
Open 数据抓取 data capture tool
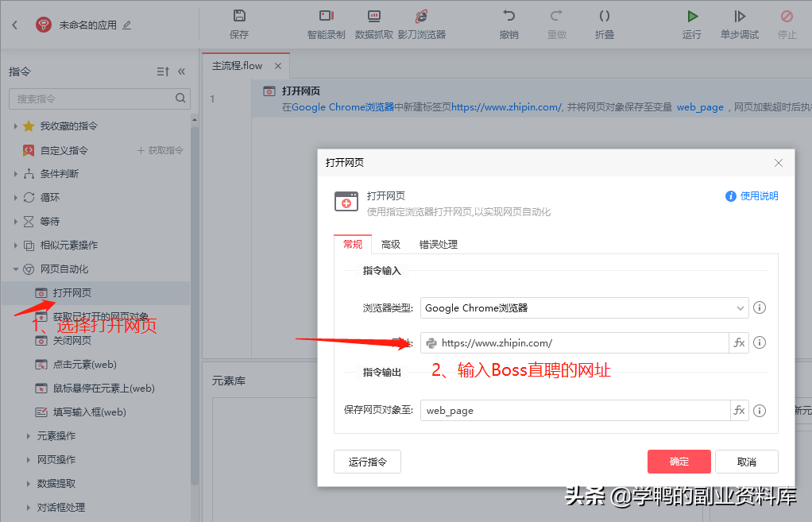(x=374, y=25)
